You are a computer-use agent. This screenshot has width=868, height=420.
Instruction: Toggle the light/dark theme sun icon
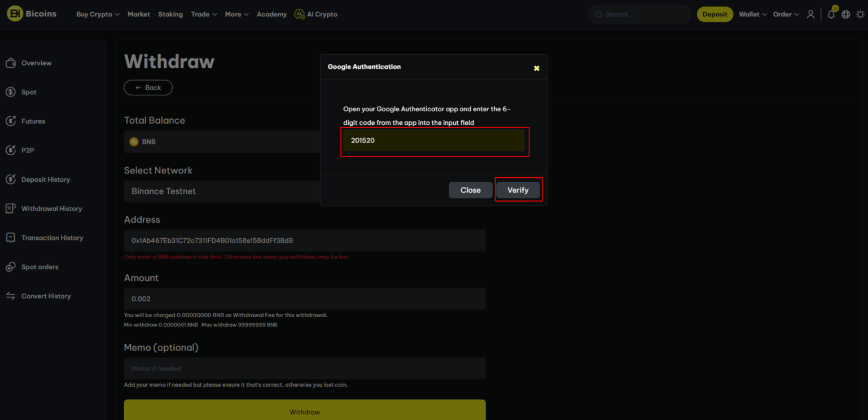860,14
